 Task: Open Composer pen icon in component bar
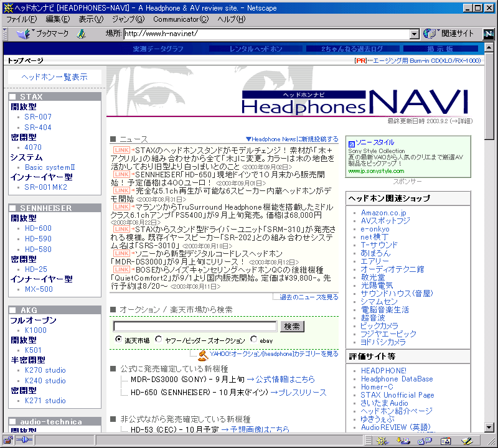467,441
